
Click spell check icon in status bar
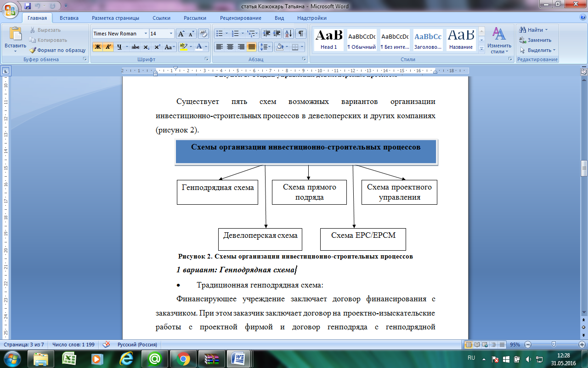point(106,344)
